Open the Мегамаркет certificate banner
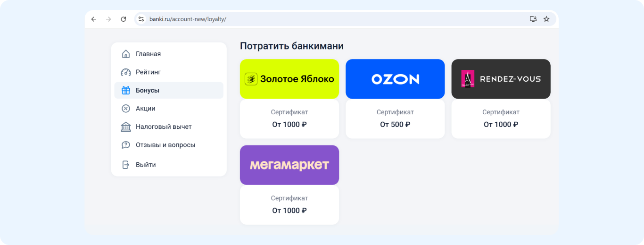 coord(289,165)
